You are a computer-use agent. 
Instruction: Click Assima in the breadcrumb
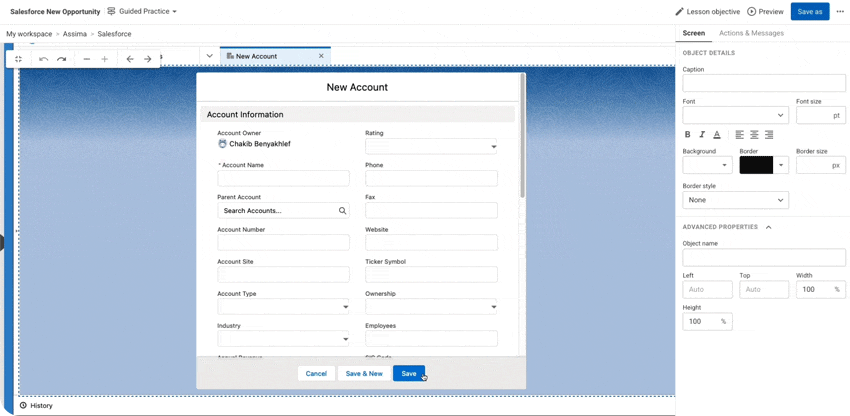click(x=75, y=34)
